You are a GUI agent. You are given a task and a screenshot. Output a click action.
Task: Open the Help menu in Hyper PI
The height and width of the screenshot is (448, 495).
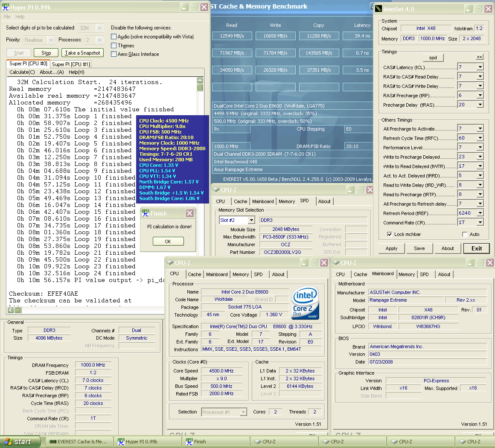tap(20, 17)
